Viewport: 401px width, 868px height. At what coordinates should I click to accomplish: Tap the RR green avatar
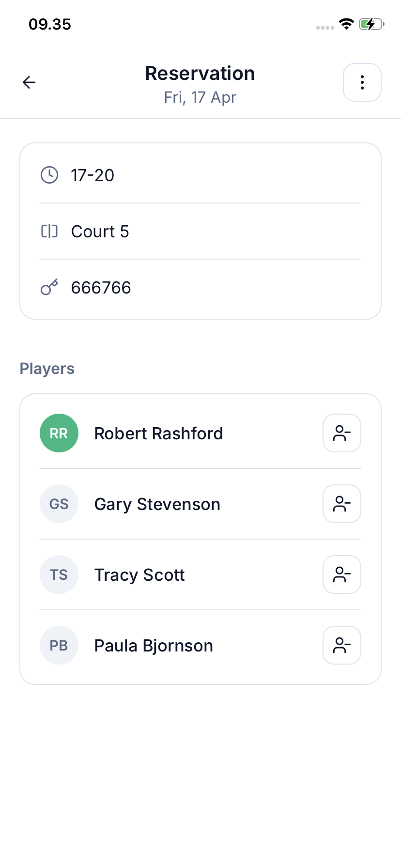pyautogui.click(x=59, y=433)
